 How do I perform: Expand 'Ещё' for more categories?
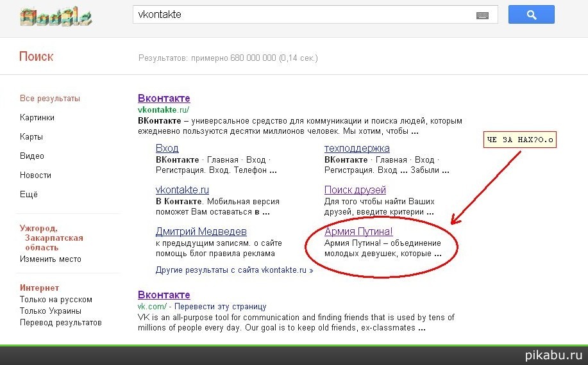[x=29, y=195]
